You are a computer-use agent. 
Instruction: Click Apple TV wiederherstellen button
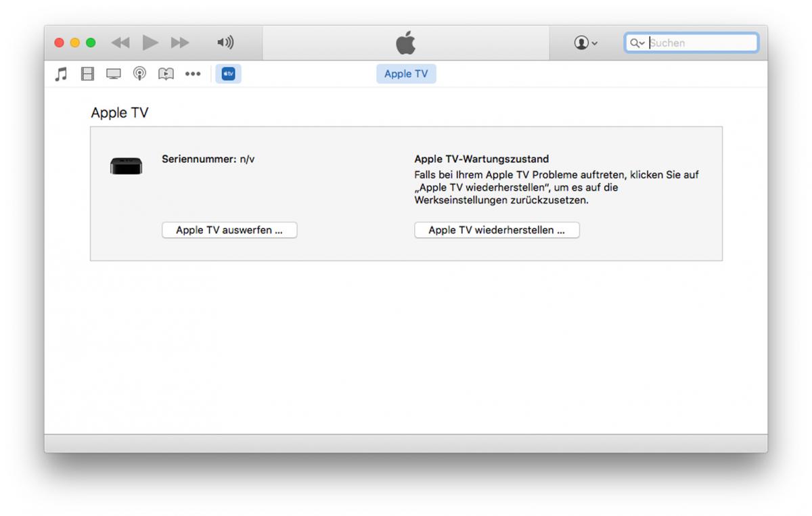(497, 230)
